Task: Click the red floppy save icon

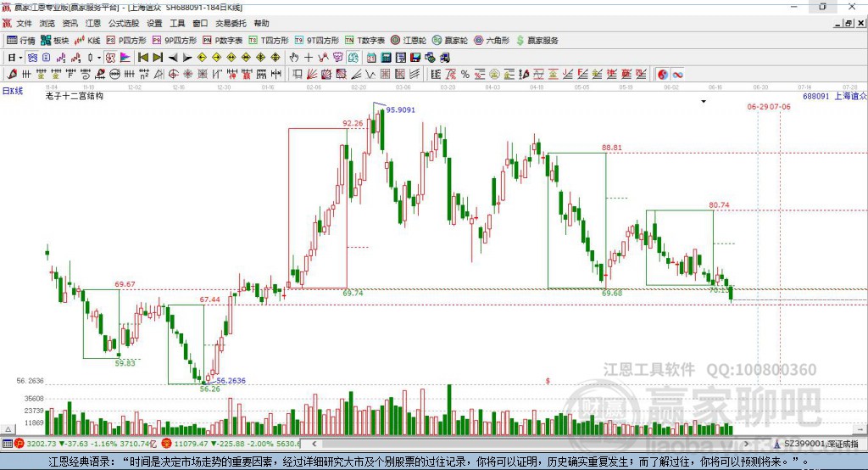Action: coord(415,58)
